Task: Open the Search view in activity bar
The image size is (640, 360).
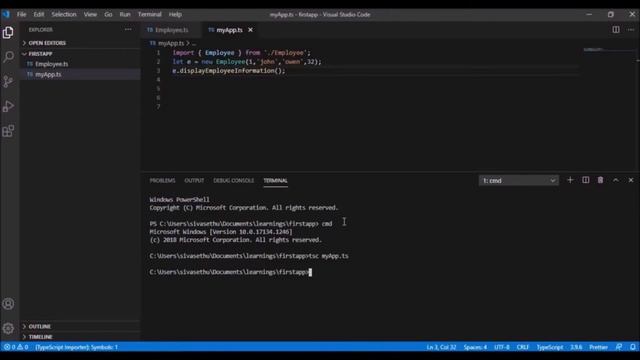Action: pos(8,57)
